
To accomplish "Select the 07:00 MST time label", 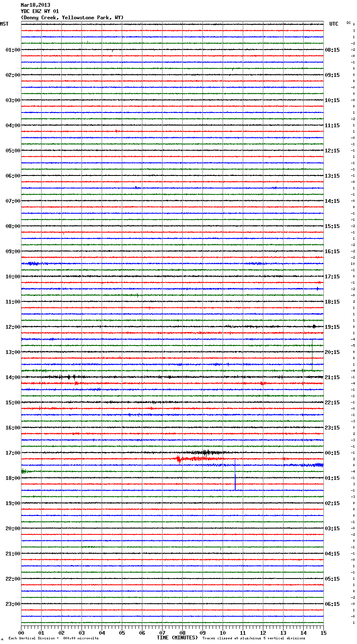I will point(13,201).
